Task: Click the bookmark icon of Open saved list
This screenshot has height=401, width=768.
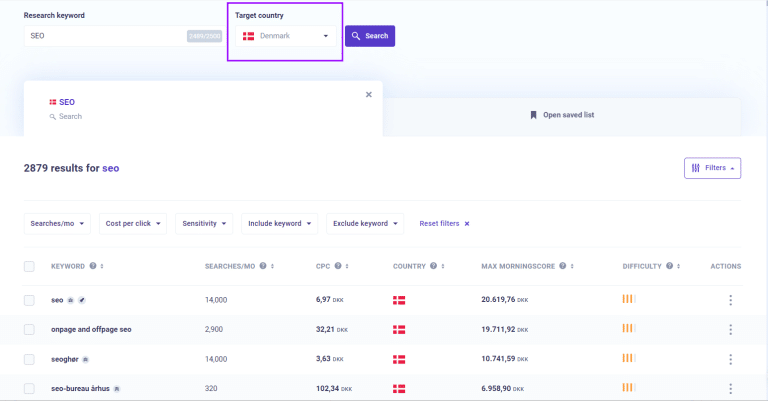Action: (x=533, y=115)
